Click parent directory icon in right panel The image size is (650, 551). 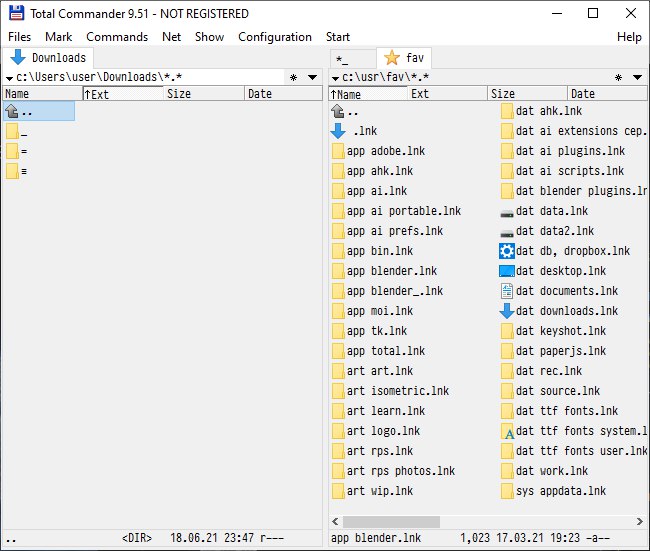pos(338,111)
